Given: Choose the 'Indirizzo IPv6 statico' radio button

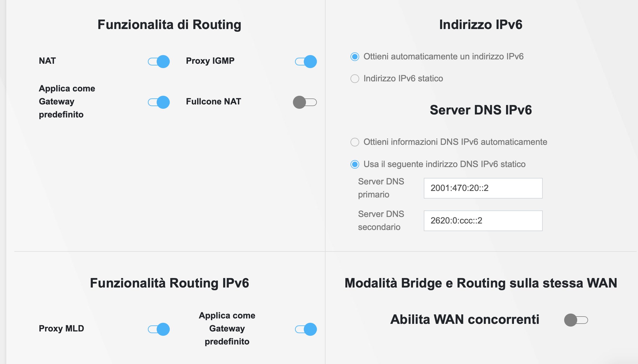Looking at the screenshot, I should click(x=355, y=79).
